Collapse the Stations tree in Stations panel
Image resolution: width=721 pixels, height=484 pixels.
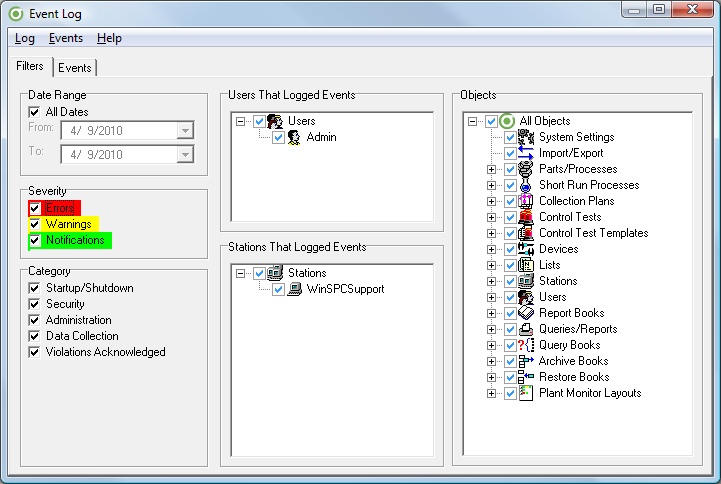[x=240, y=273]
